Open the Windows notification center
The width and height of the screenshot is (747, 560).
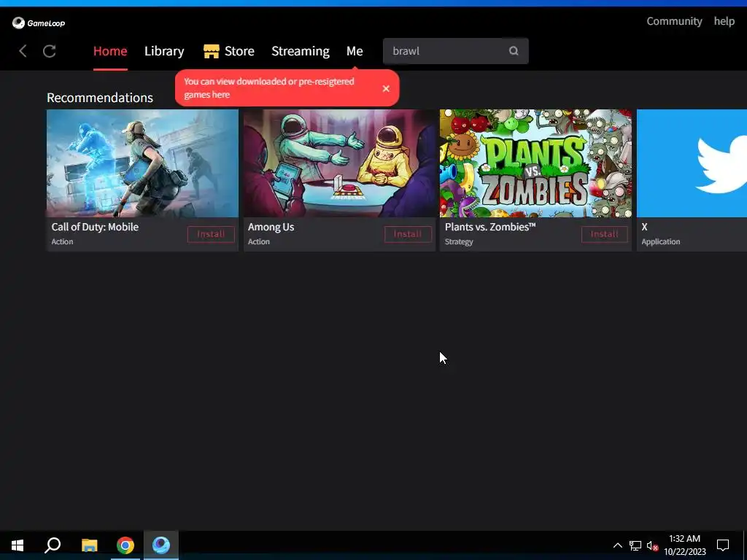(x=723, y=545)
